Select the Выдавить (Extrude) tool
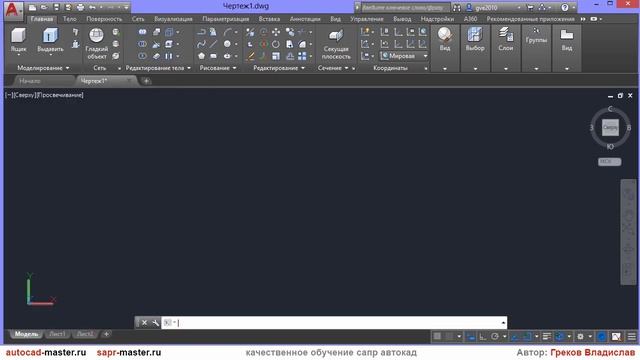 pyautogui.click(x=50, y=40)
